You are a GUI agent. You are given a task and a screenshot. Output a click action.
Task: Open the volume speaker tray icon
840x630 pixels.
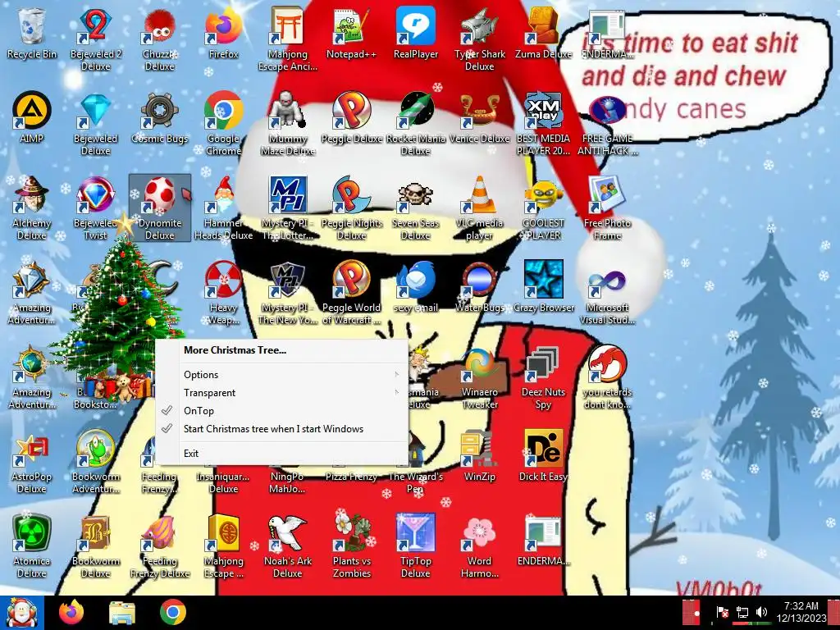761,612
